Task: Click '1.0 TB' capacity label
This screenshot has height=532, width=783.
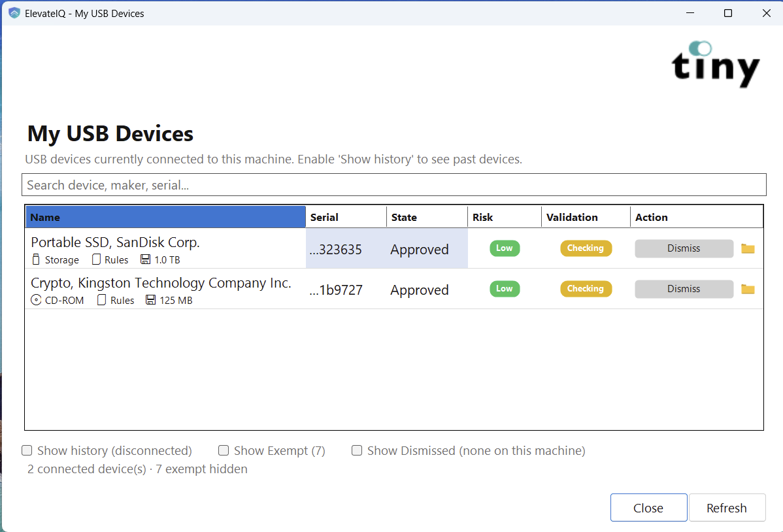Action: 167,259
